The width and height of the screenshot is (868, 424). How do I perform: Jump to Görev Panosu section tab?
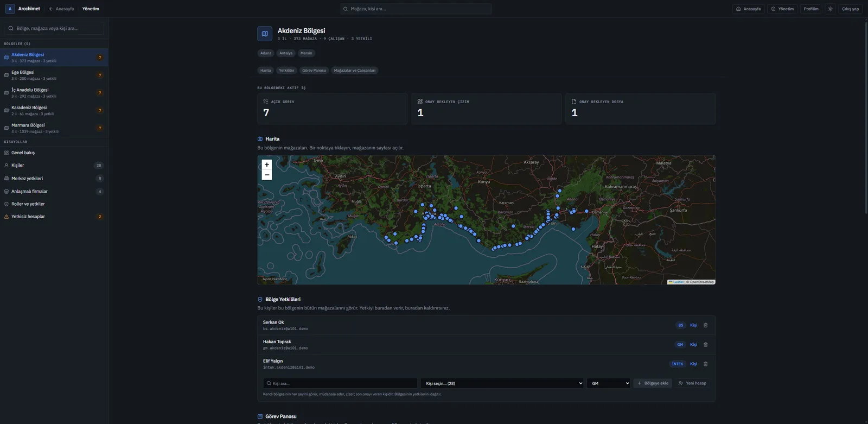coord(314,71)
